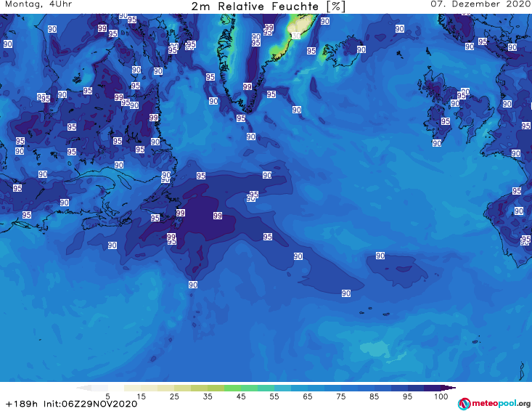Click the date '07. Dezember 2020'

tap(480, 4)
